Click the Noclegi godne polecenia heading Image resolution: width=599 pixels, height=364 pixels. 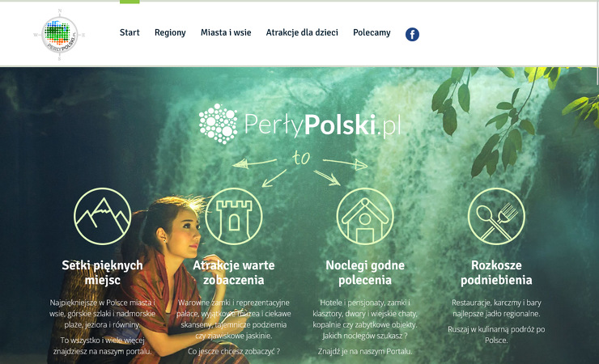pyautogui.click(x=365, y=273)
